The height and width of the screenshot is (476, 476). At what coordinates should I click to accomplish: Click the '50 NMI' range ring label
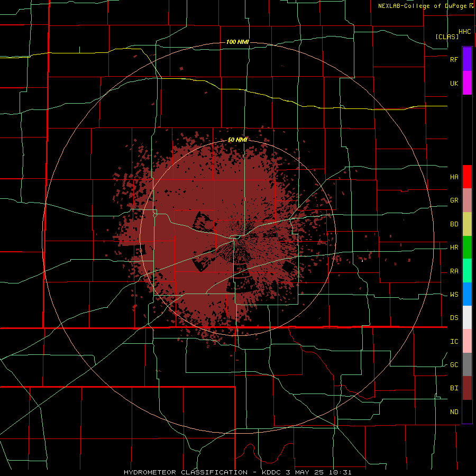click(237, 140)
